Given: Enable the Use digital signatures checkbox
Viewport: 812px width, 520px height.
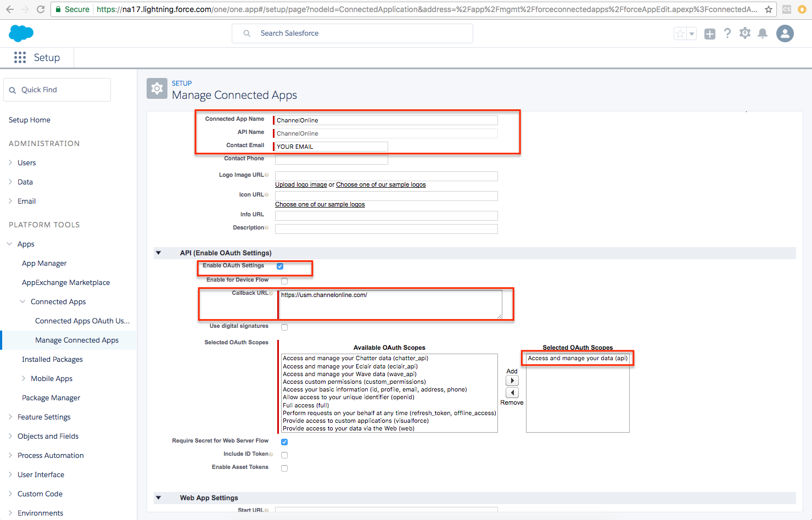Looking at the screenshot, I should click(x=284, y=327).
